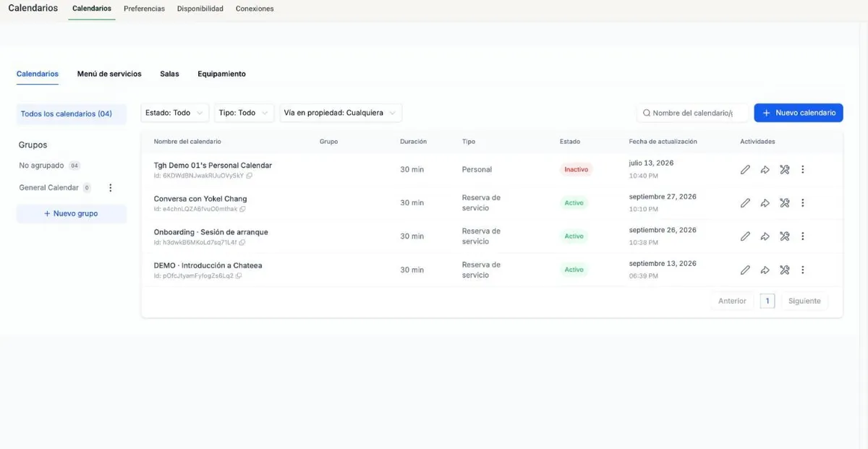Viewport: 868px width, 449px height.
Task: Open the Vía en propiedad: Cualquiera dropdown
Action: (x=341, y=113)
